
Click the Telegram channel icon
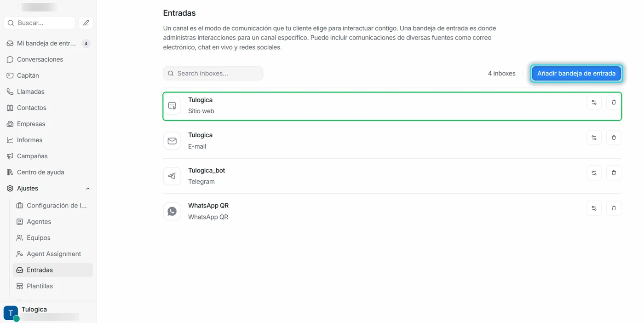[x=172, y=176]
